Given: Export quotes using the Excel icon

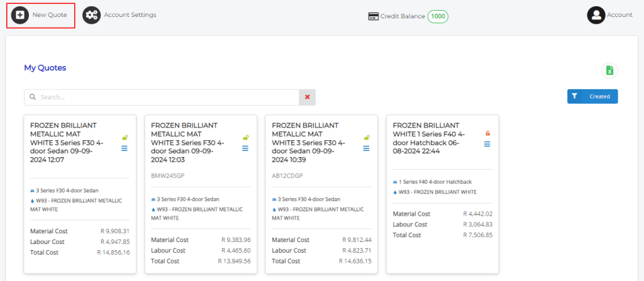Looking at the screenshot, I should point(609,70).
